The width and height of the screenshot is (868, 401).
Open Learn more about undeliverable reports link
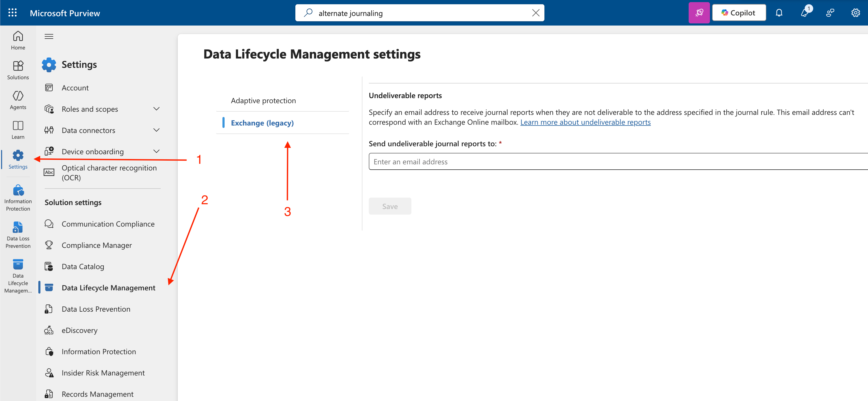click(585, 122)
